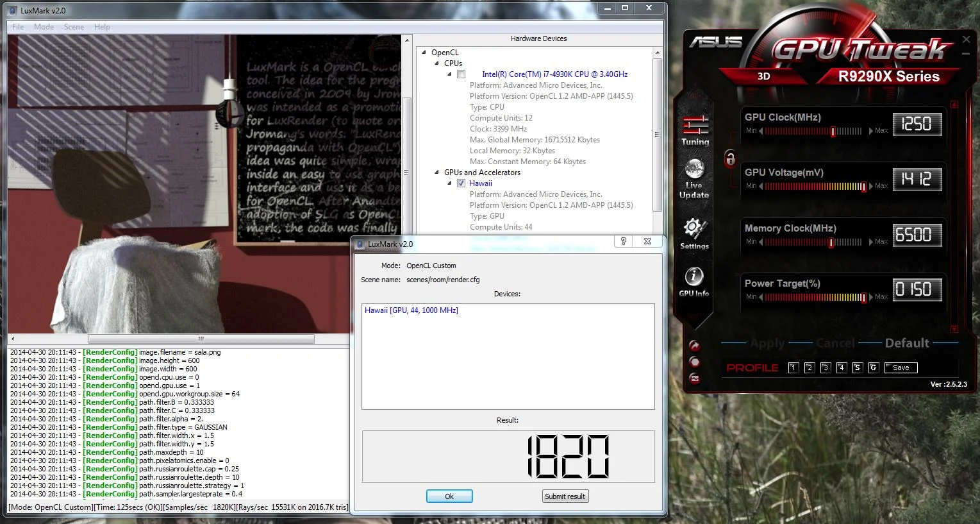Select the S profile in GPU Tweak
Viewport: 980px width, 524px height.
[x=858, y=368]
